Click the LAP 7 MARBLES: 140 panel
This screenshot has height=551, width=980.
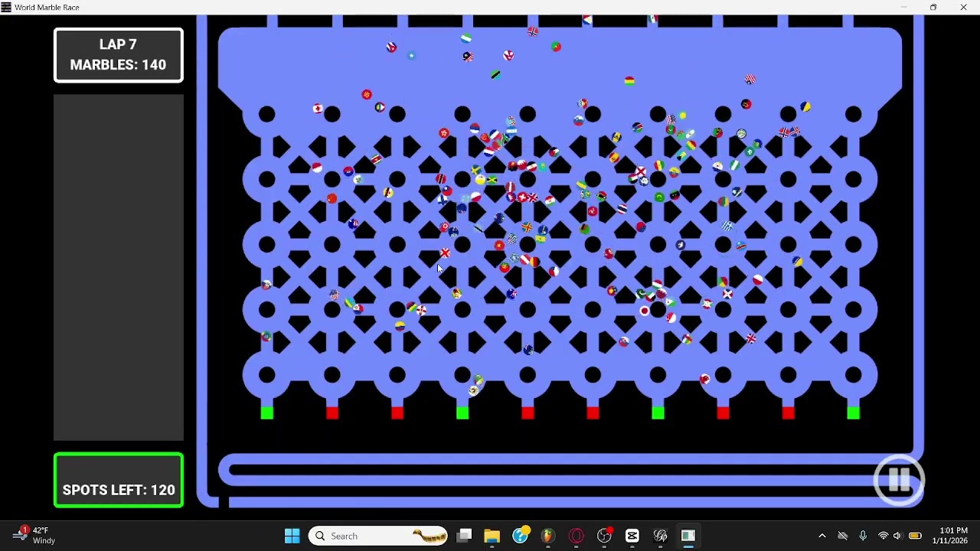point(119,55)
